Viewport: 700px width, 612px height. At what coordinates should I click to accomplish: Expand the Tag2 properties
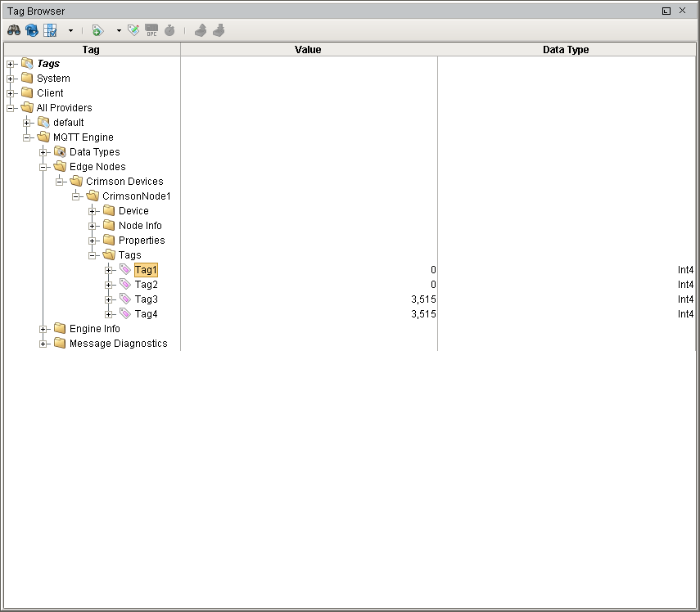point(109,285)
